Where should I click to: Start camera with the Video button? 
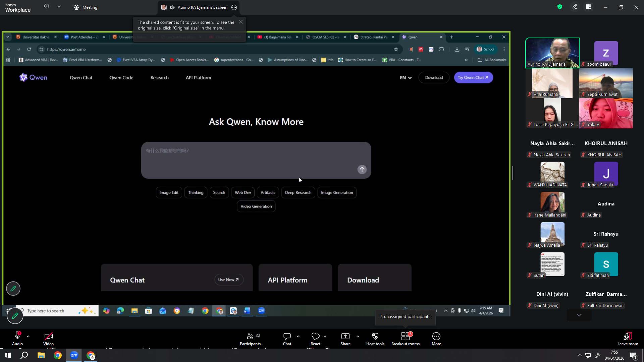point(48,339)
